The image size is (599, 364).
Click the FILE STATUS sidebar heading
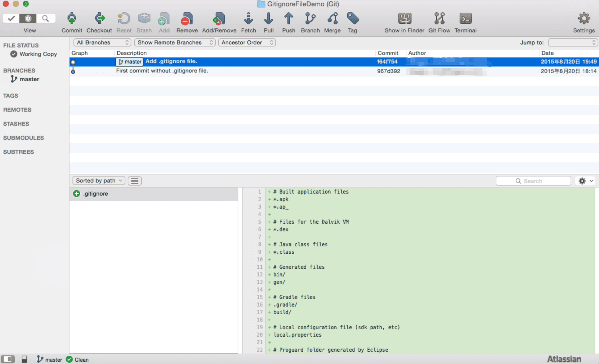click(21, 45)
